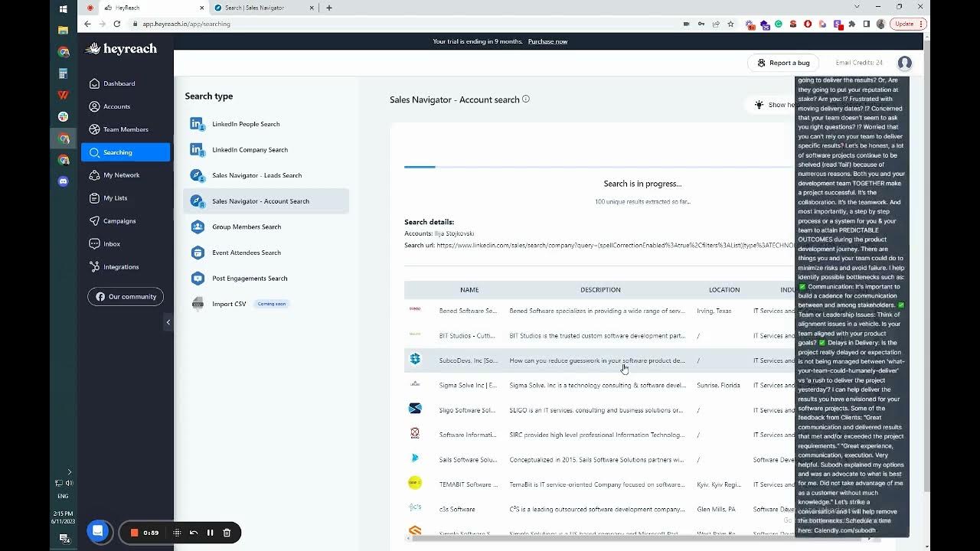980x551 pixels.
Task: Click Sunrise, Florida location cell
Action: pyautogui.click(x=718, y=386)
